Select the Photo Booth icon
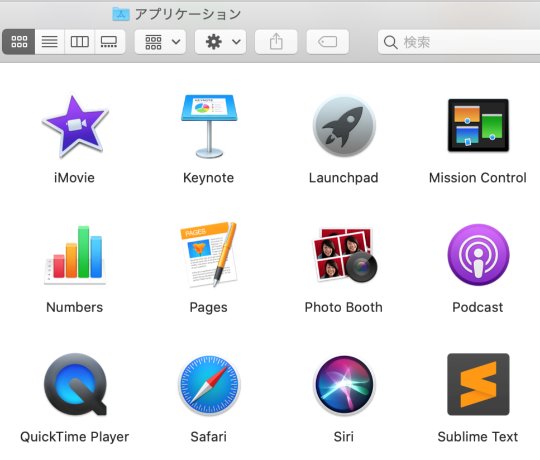The width and height of the screenshot is (540, 460). pyautogui.click(x=344, y=255)
